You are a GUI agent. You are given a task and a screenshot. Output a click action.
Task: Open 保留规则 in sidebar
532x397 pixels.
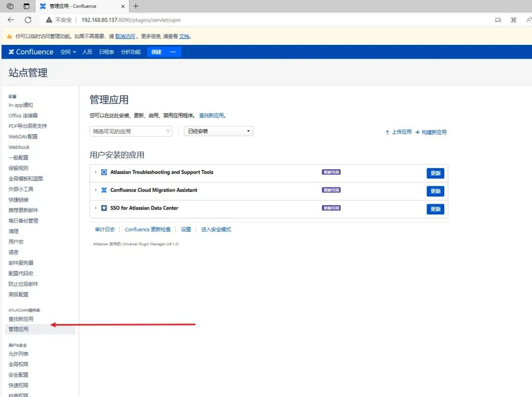(18, 168)
